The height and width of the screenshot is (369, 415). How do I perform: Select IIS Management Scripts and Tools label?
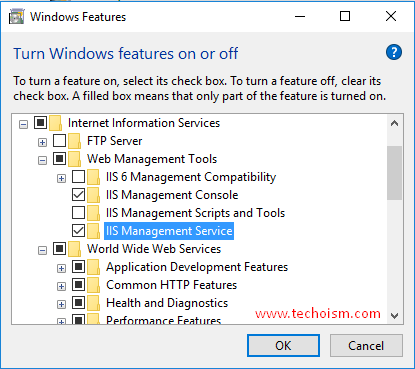(195, 213)
